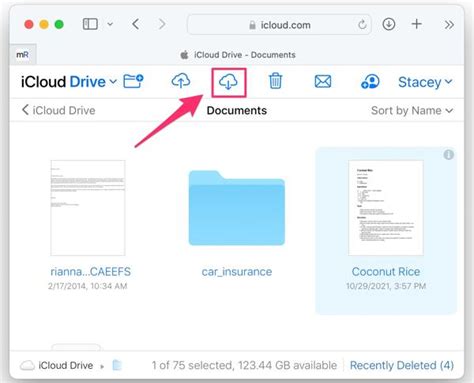The image size is (474, 383).
Task: Click the Safari back arrow
Action: click(x=136, y=24)
